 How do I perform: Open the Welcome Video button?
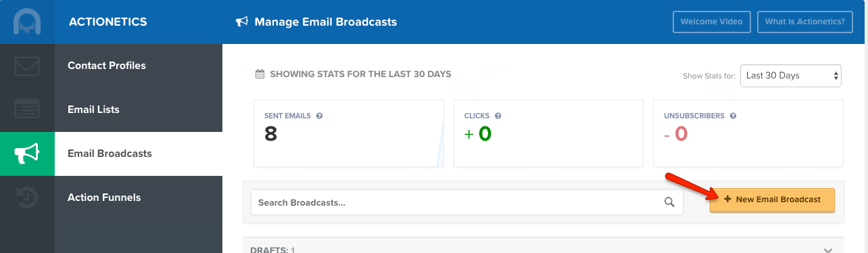coord(711,22)
